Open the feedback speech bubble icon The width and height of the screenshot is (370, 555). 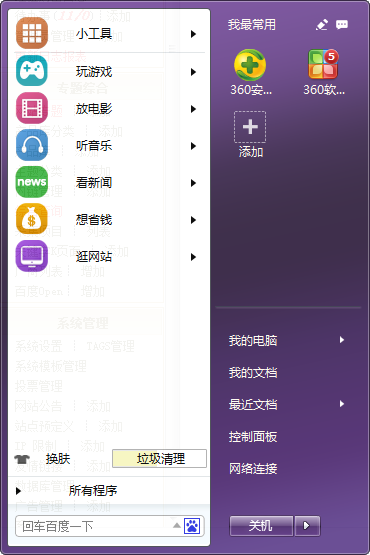pos(342,25)
